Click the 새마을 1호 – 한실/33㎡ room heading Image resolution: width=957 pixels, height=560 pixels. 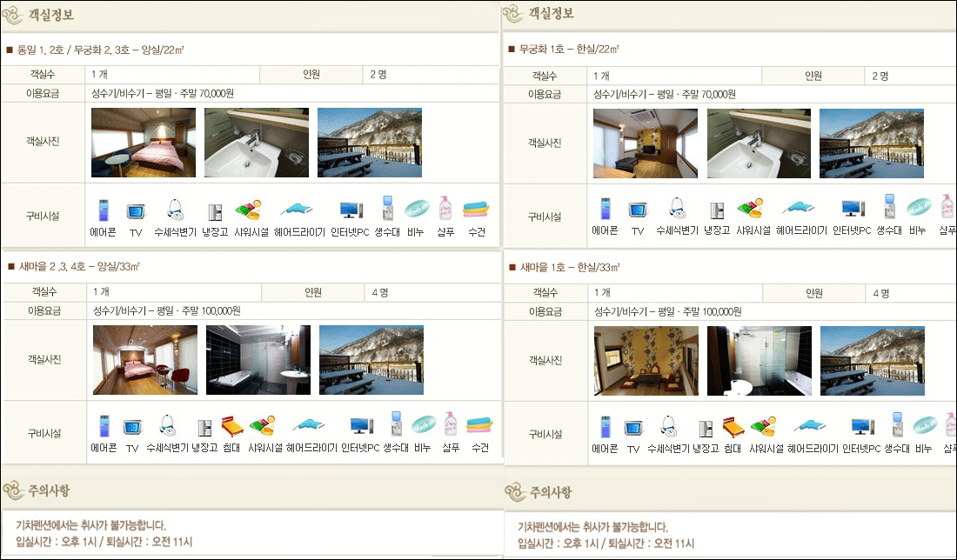pyautogui.click(x=569, y=267)
